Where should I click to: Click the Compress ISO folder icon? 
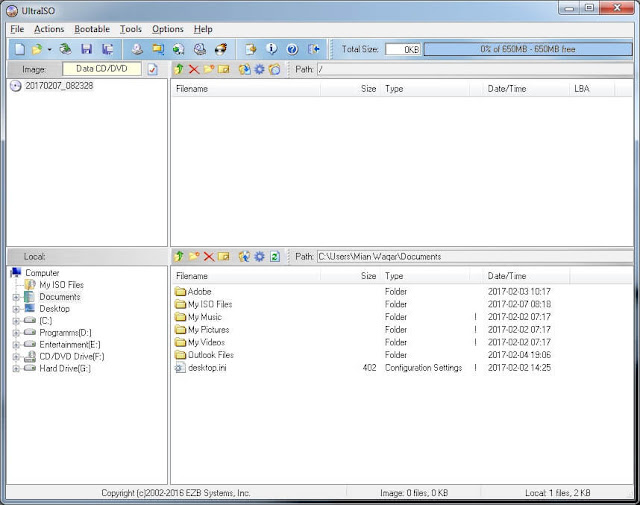point(158,49)
